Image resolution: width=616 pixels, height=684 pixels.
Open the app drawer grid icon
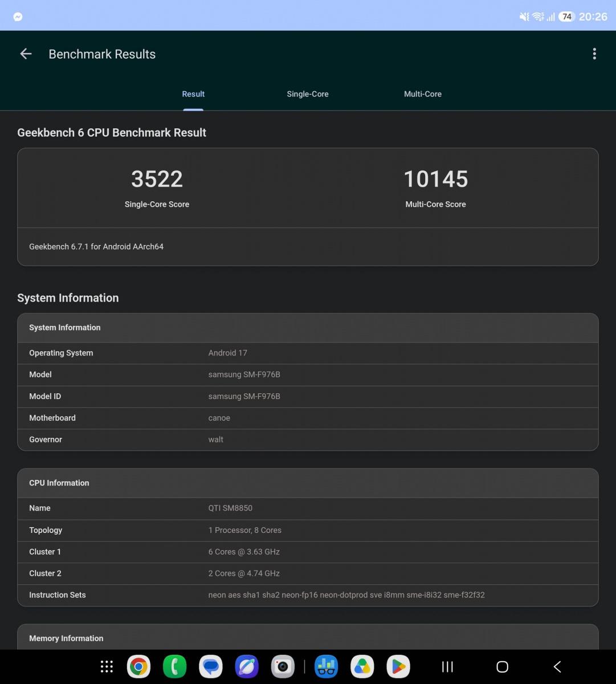[107, 666]
